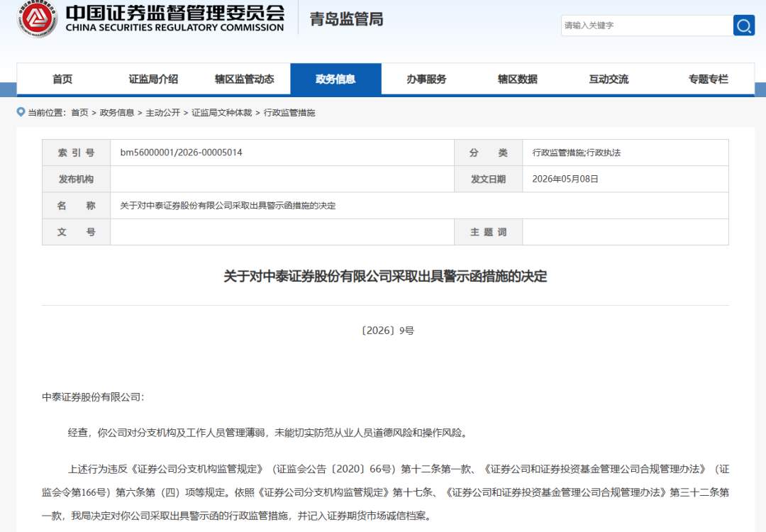Viewport: 766px width, 532px height.
Task: Select index number bm56000001/2026-00005014
Action: 182,153
